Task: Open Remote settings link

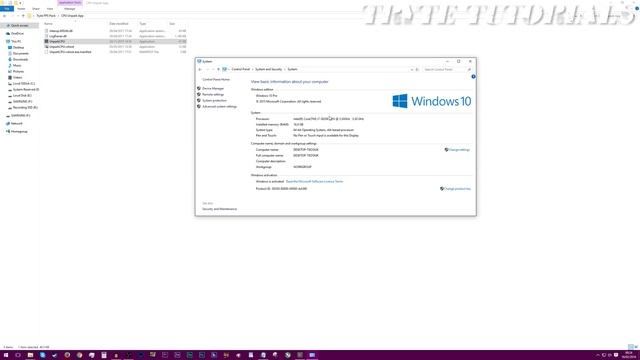Action: click(213, 94)
